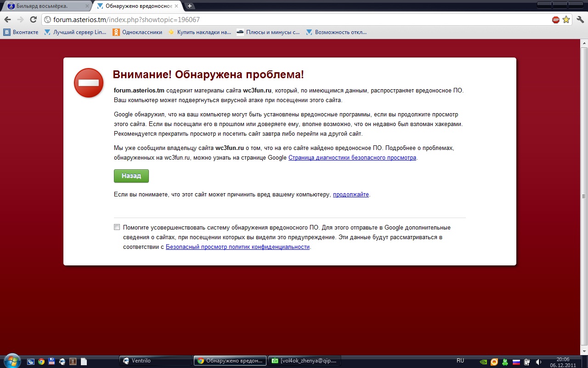Image resolution: width=588 pixels, height=368 pixels.
Task: Close the Обнаружено вредоносное tab
Action: [177, 6]
